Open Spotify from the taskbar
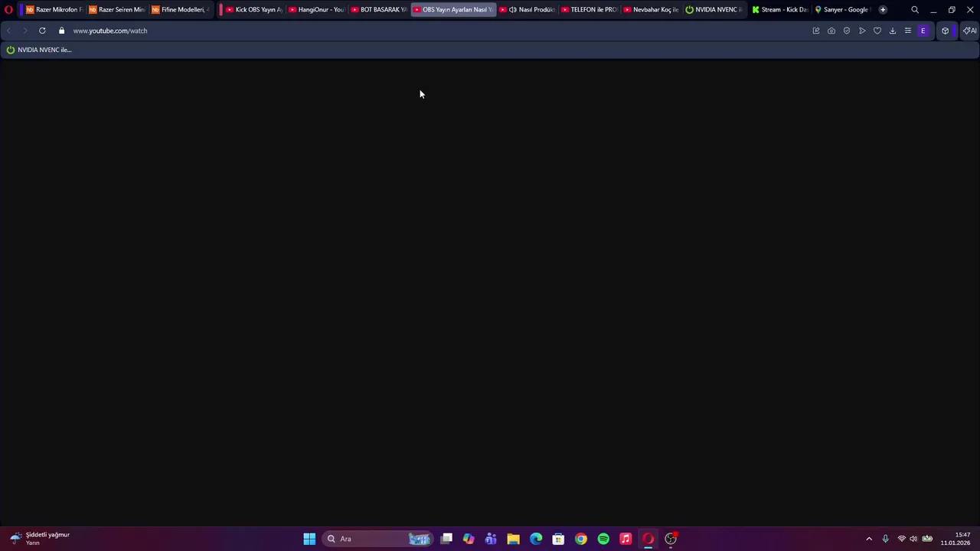This screenshot has width=980, height=551. [x=603, y=539]
